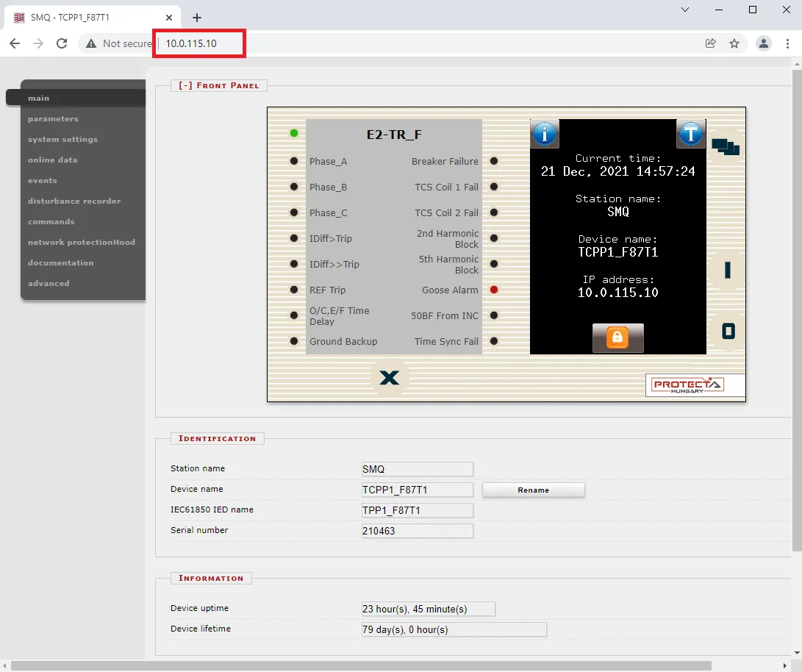Viewport: 802px width, 672px height.
Task: Open network protectionHood page
Action: [x=82, y=242]
